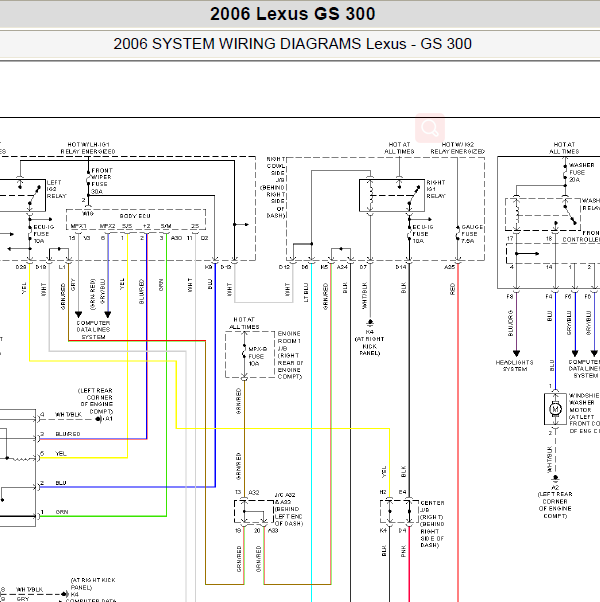Click '2006 SYSTEM WIRING DIAGRAMS Lexus - GS 300' heading
Image resolution: width=600 pixels, height=602 pixels.
[293, 44]
